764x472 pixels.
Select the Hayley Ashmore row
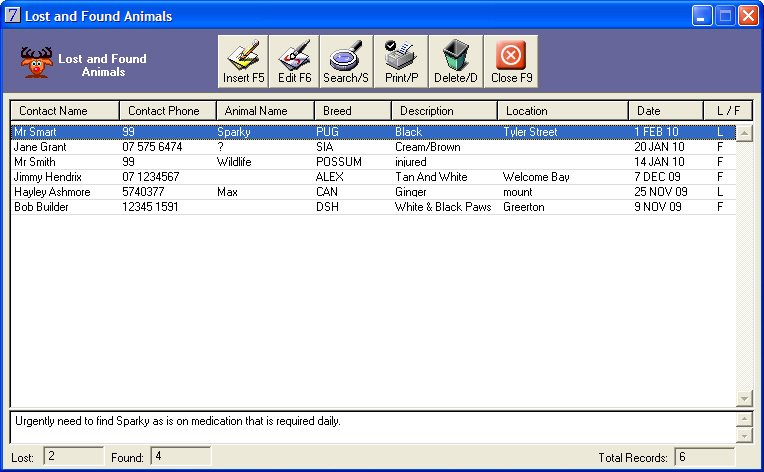(x=373, y=192)
